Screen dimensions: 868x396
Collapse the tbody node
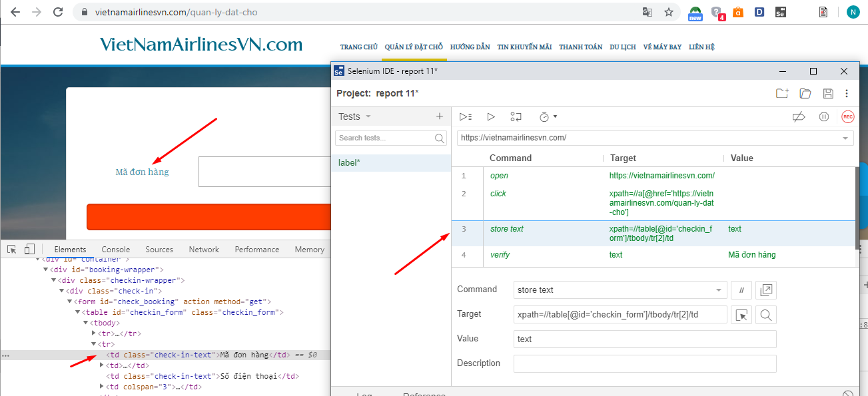click(x=86, y=323)
